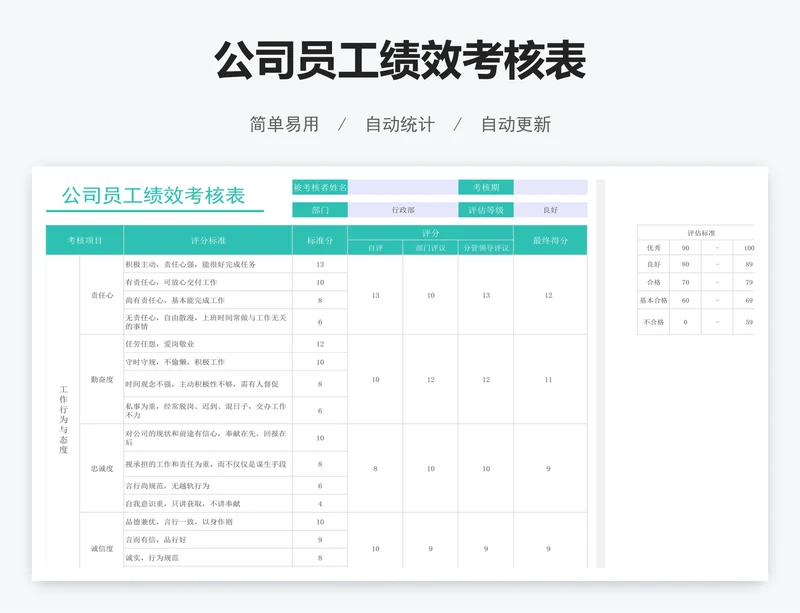Select the 评分标准 column header
Viewport: 800px width, 613px height.
(208, 240)
